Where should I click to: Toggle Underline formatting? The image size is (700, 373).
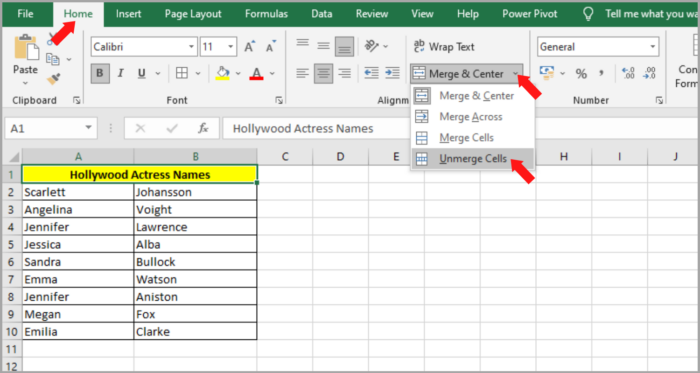[142, 73]
